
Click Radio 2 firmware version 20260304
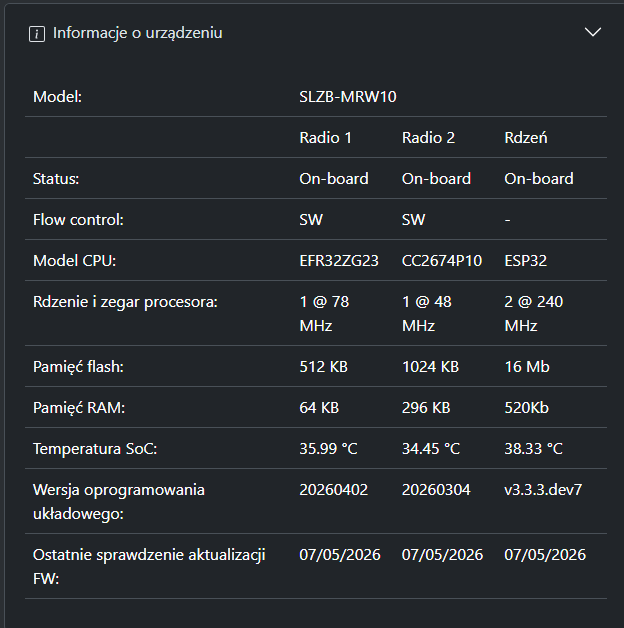(436, 490)
